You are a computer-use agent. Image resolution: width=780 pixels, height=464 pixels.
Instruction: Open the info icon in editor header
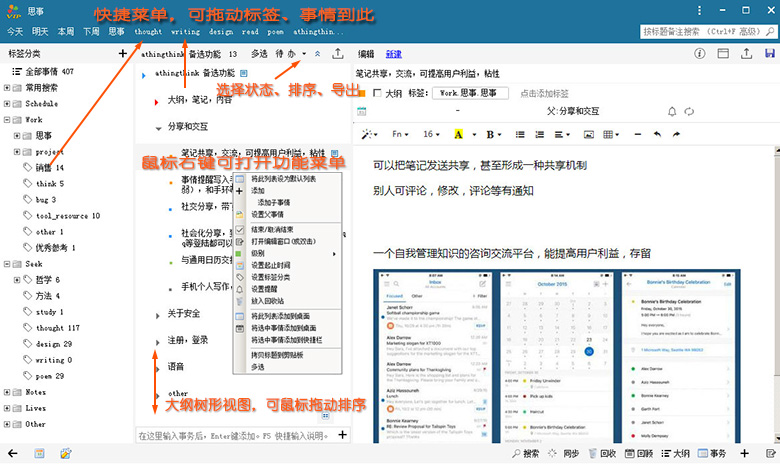point(699,53)
